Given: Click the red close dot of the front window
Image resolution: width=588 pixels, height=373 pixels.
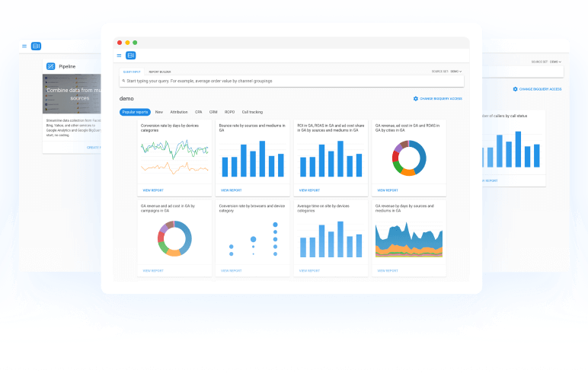Looking at the screenshot, I should pyautogui.click(x=120, y=43).
